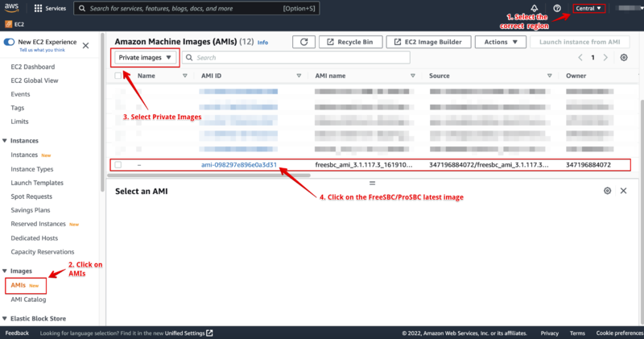Select the ami-098297e896e0a3d31 row checkbox
This screenshot has width=644, height=339.
point(118,165)
